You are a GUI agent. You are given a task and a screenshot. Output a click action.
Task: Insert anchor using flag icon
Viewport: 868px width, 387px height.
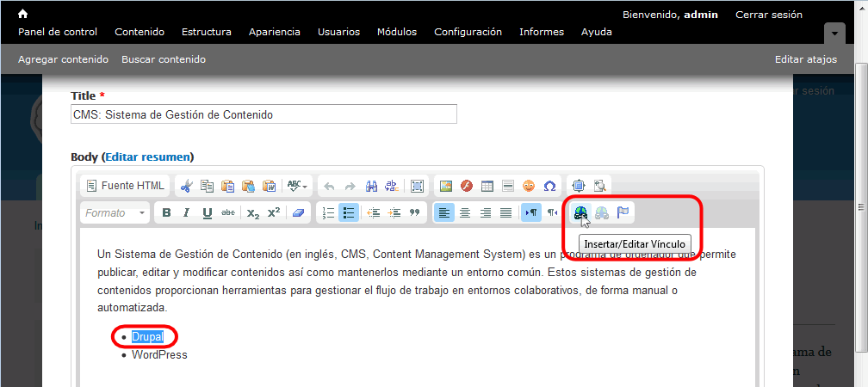(623, 213)
